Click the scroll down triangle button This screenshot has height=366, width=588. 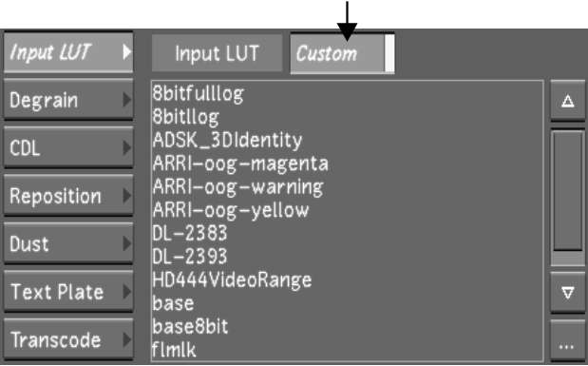tap(567, 293)
